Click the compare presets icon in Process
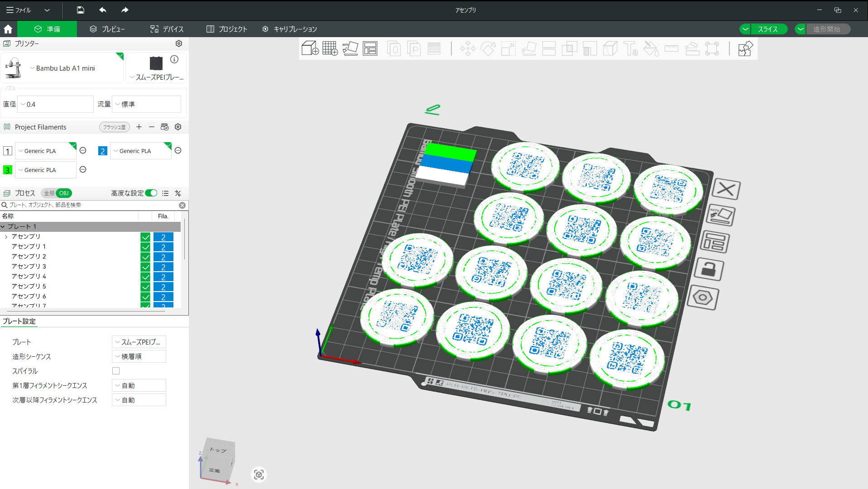The image size is (868, 489). pyautogui.click(x=178, y=193)
